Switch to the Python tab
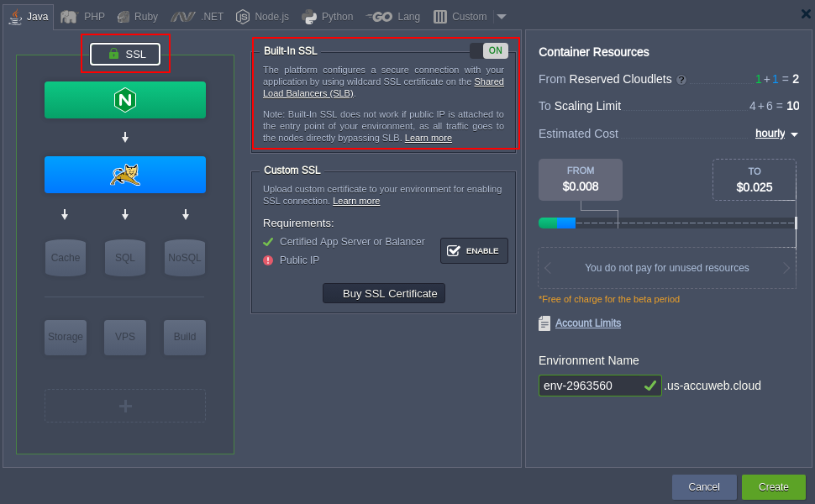Viewport: 815px width, 504px height. (x=328, y=17)
